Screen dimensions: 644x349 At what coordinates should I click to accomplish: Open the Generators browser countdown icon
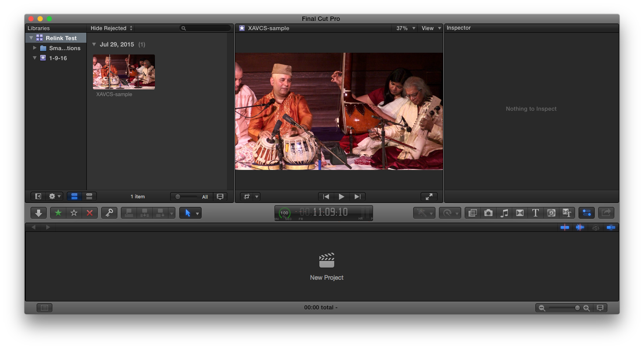(551, 213)
